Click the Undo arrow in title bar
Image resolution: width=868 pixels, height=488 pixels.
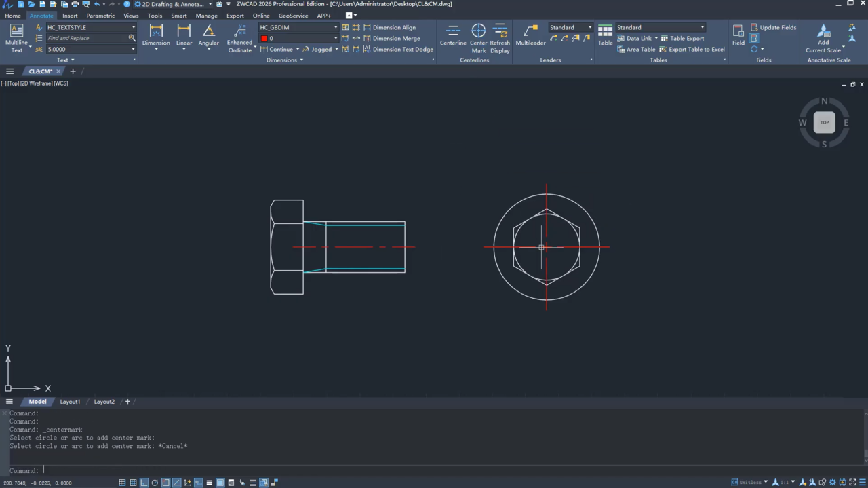pos(97,4)
